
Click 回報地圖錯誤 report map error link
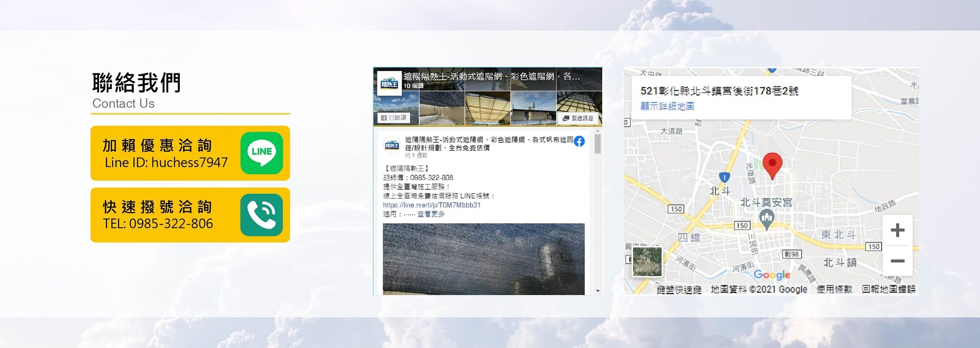click(x=888, y=289)
